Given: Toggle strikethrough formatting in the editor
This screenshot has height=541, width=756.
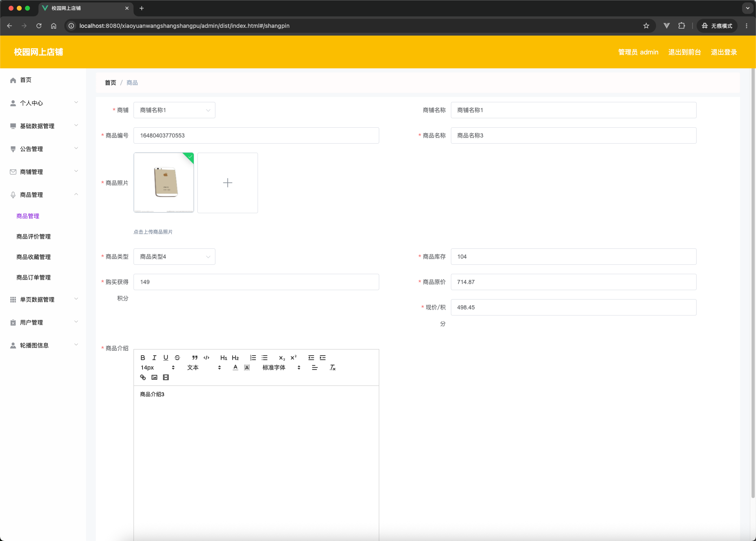Looking at the screenshot, I should click(177, 358).
